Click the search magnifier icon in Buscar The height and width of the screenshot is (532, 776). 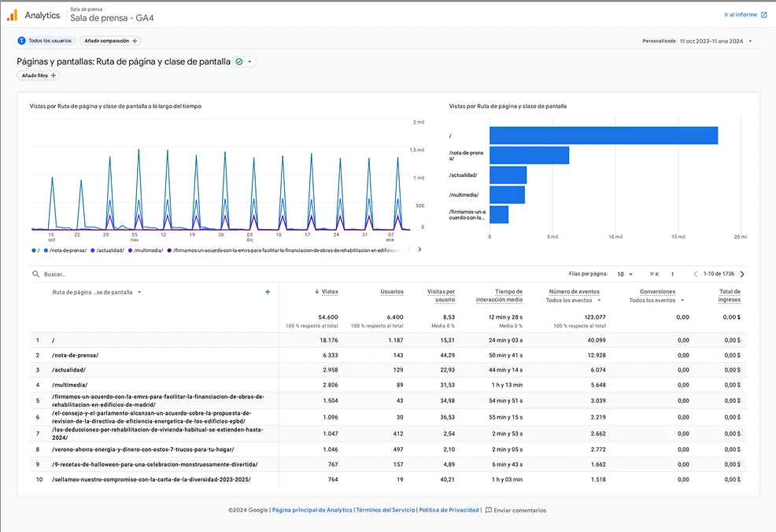35,274
